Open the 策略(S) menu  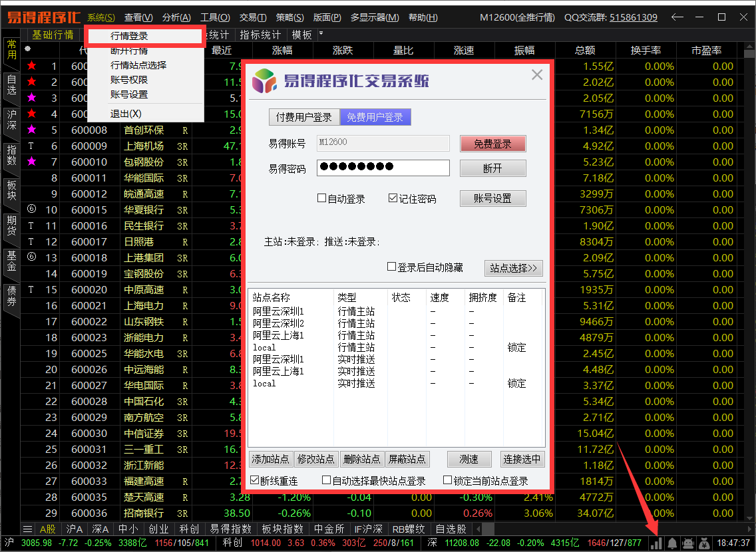289,17
